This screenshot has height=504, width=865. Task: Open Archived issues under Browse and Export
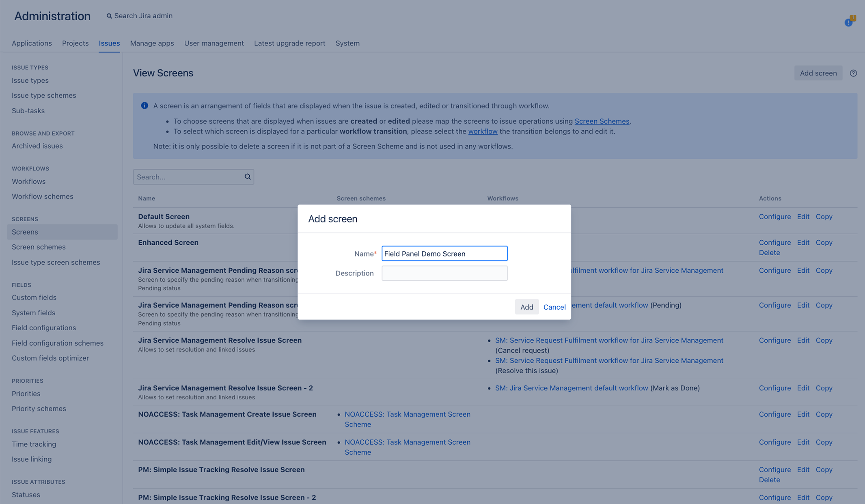[x=37, y=146]
